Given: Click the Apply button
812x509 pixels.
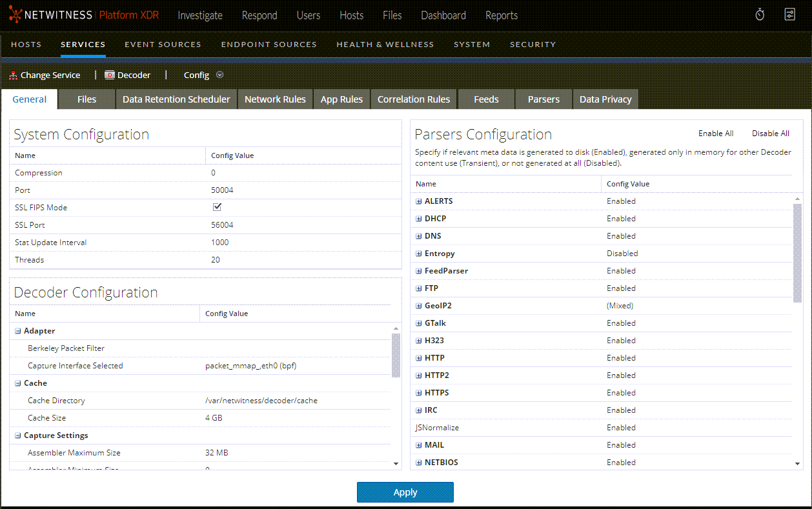Looking at the screenshot, I should click(x=405, y=492).
